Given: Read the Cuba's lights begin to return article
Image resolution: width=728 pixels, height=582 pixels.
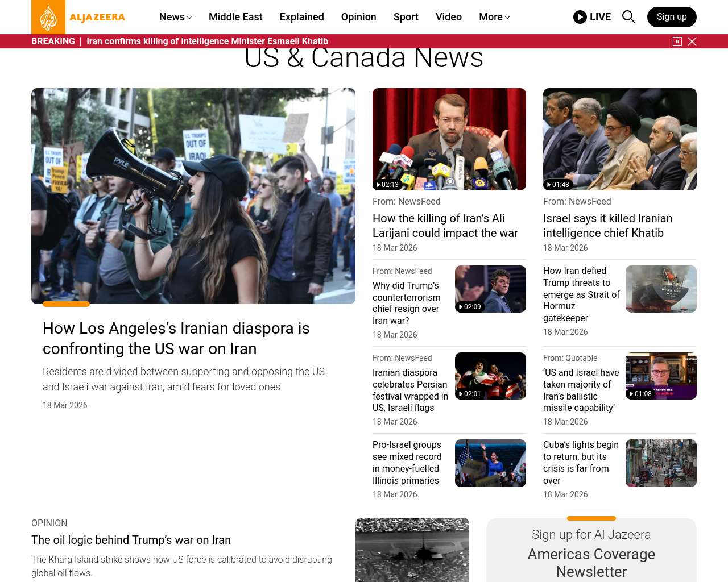Looking at the screenshot, I should coord(581,462).
